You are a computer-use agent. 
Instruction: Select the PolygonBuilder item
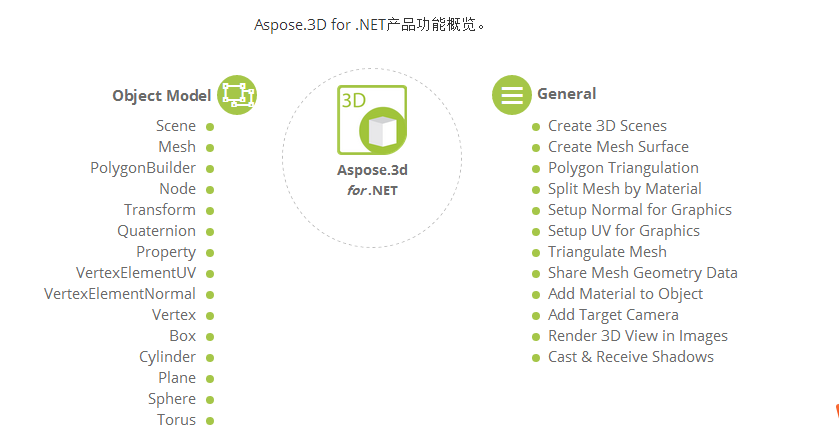pyautogui.click(x=143, y=168)
